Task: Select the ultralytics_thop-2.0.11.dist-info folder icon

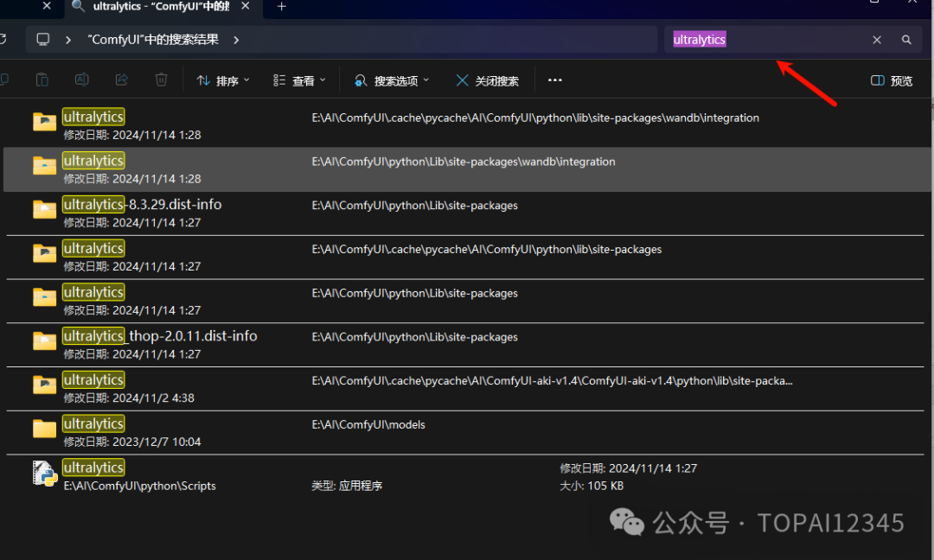Action: pyautogui.click(x=45, y=340)
